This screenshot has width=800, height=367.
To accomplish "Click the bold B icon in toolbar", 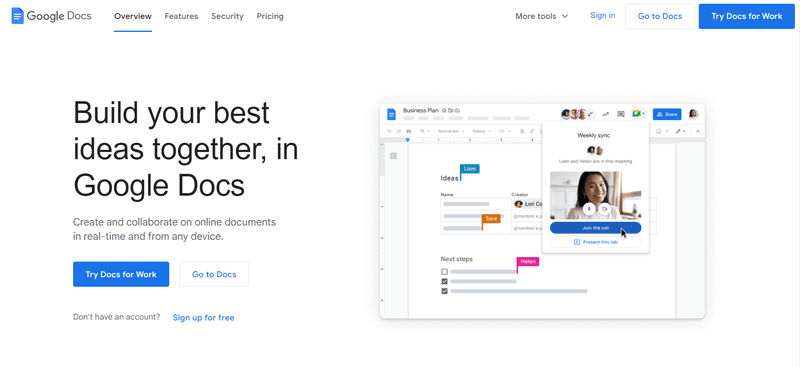I will tap(522, 131).
